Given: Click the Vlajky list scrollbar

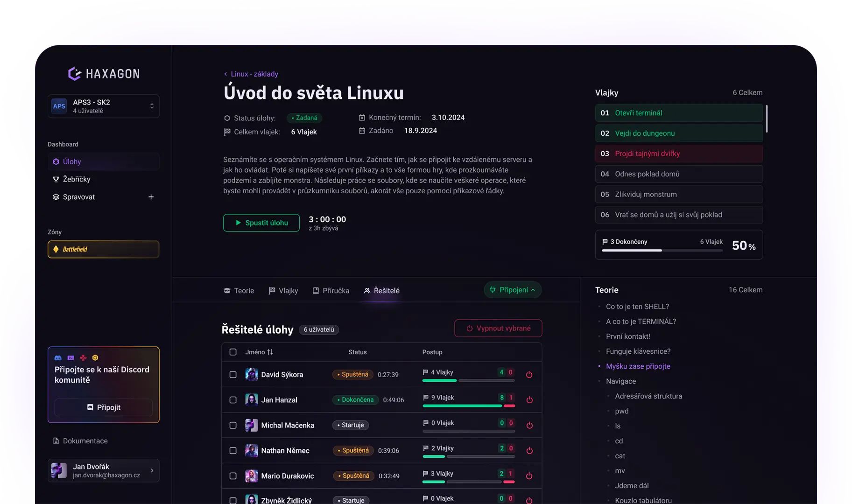Looking at the screenshot, I should coord(767,118).
